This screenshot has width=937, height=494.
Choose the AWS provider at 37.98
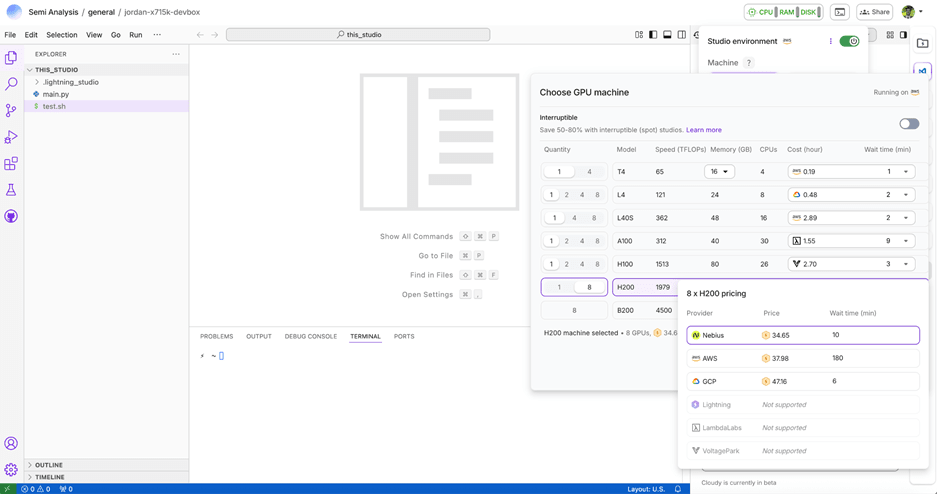pyautogui.click(x=803, y=358)
